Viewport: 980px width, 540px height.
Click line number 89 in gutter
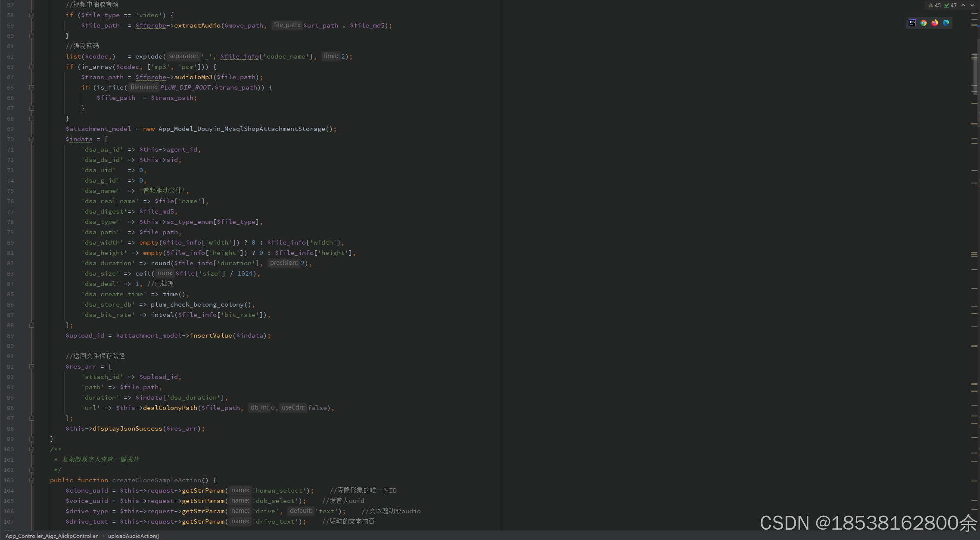click(x=10, y=335)
